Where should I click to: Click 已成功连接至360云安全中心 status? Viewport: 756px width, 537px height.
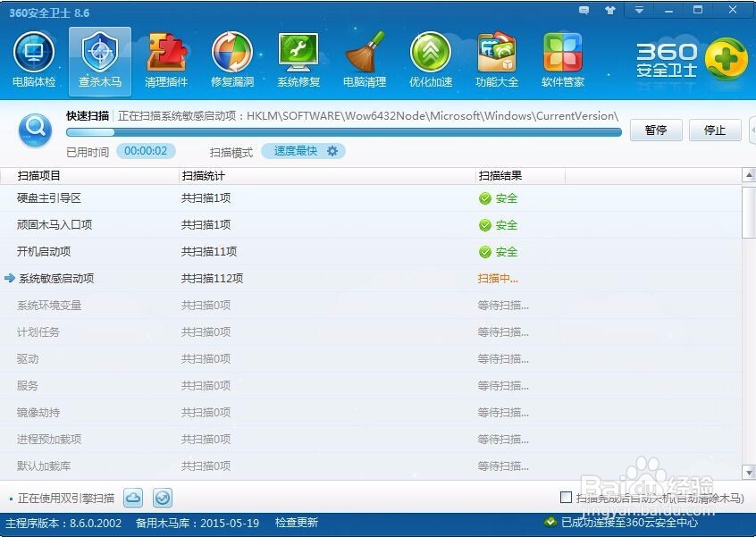(630, 523)
